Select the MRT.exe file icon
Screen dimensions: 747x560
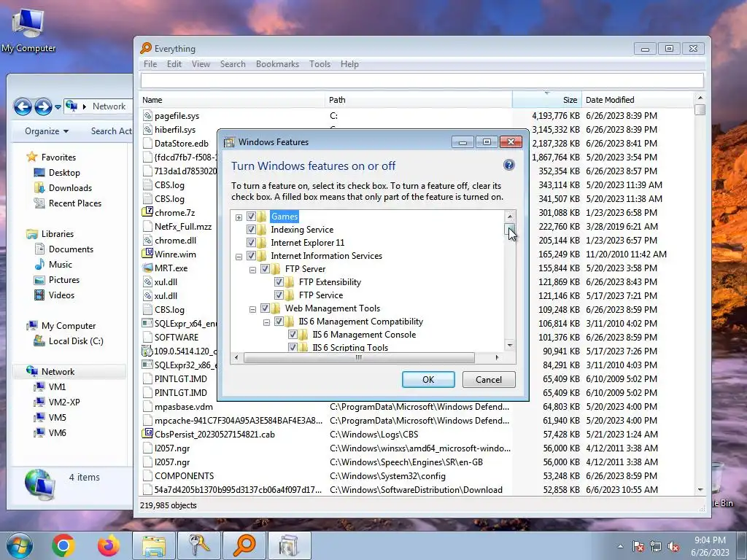[147, 268]
